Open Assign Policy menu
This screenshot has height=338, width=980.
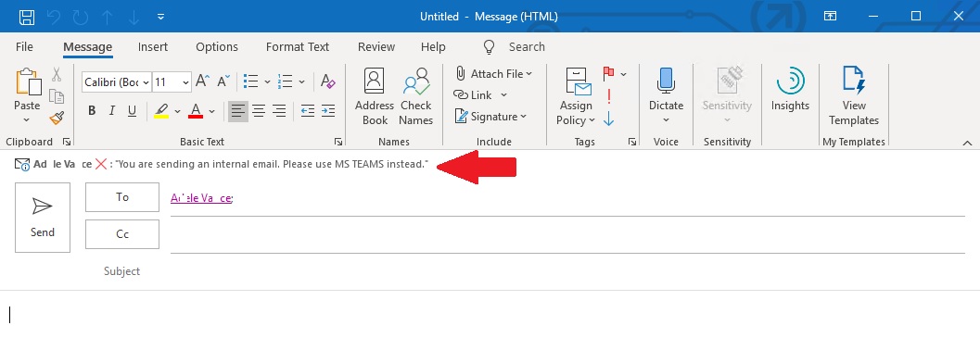[x=576, y=97]
